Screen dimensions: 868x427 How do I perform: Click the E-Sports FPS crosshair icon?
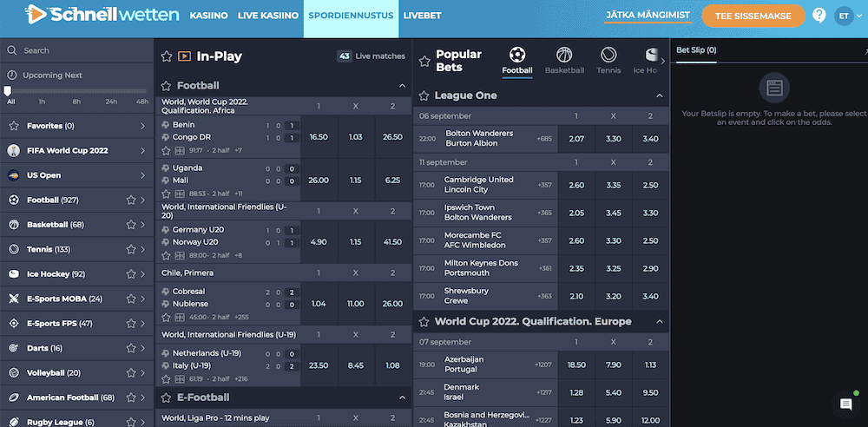tap(14, 324)
